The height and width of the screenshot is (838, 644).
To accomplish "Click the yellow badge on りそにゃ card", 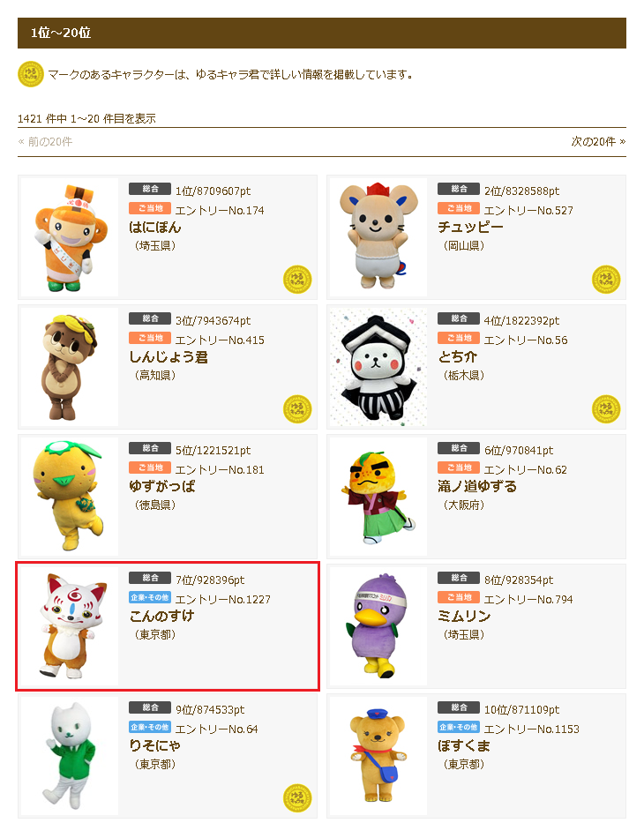I will pos(297,798).
